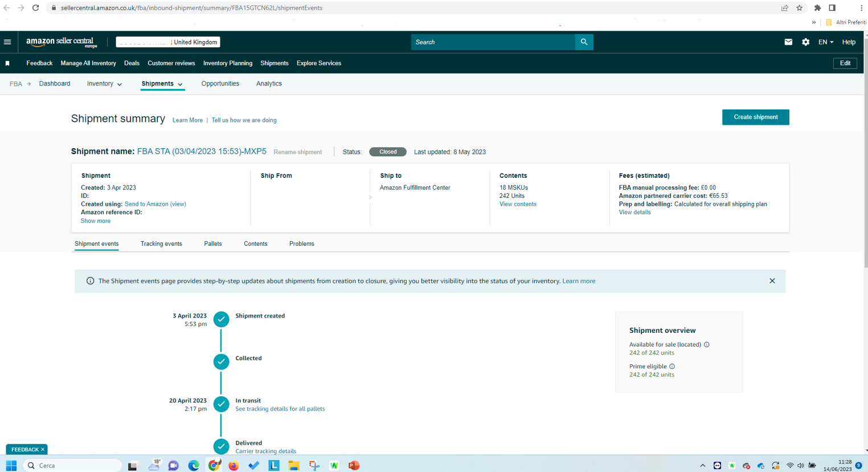Switch to the Problems tab

click(302, 244)
